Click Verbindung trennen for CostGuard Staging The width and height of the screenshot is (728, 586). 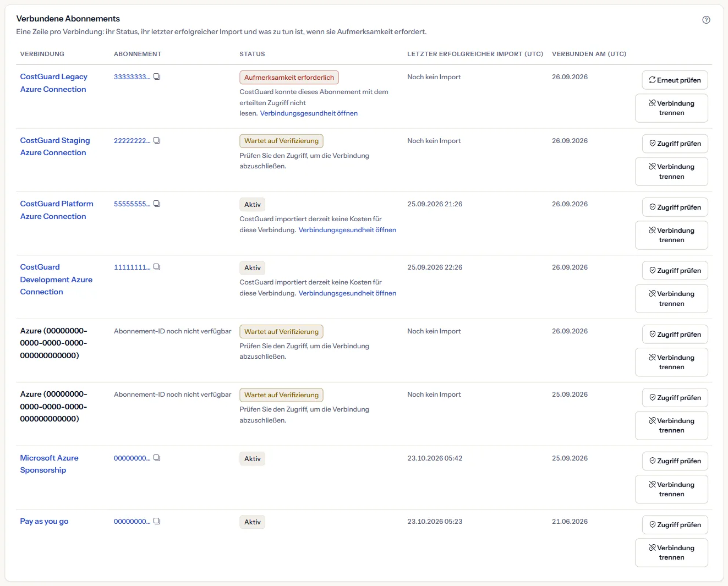point(671,172)
